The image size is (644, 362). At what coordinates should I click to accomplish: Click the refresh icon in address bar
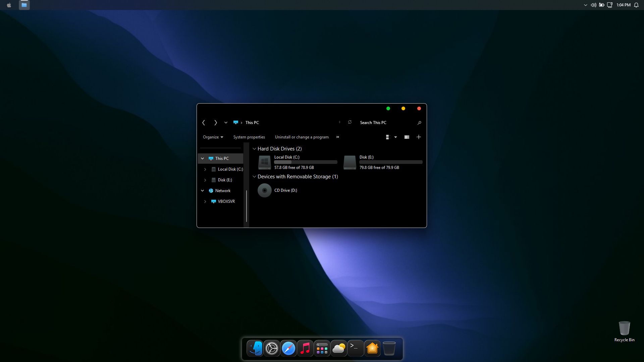pos(350,122)
